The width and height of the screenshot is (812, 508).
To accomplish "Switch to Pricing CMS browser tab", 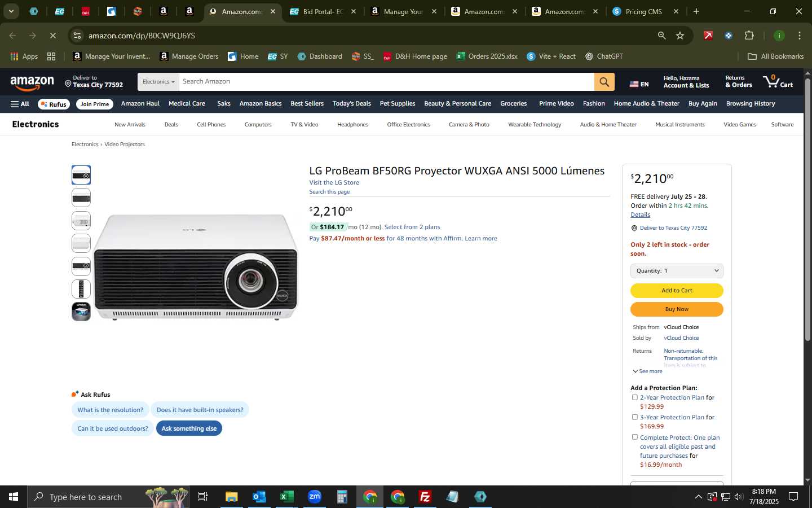I will 646,11.
